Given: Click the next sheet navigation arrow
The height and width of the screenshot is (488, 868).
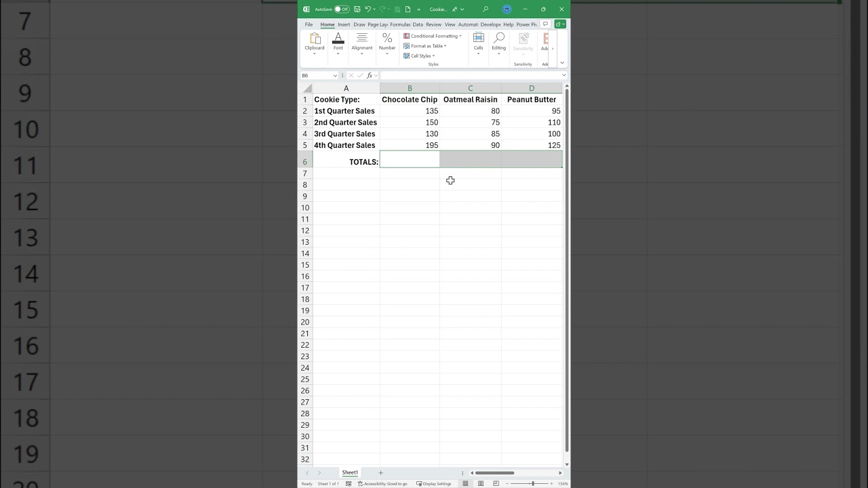Looking at the screenshot, I should pos(319,472).
